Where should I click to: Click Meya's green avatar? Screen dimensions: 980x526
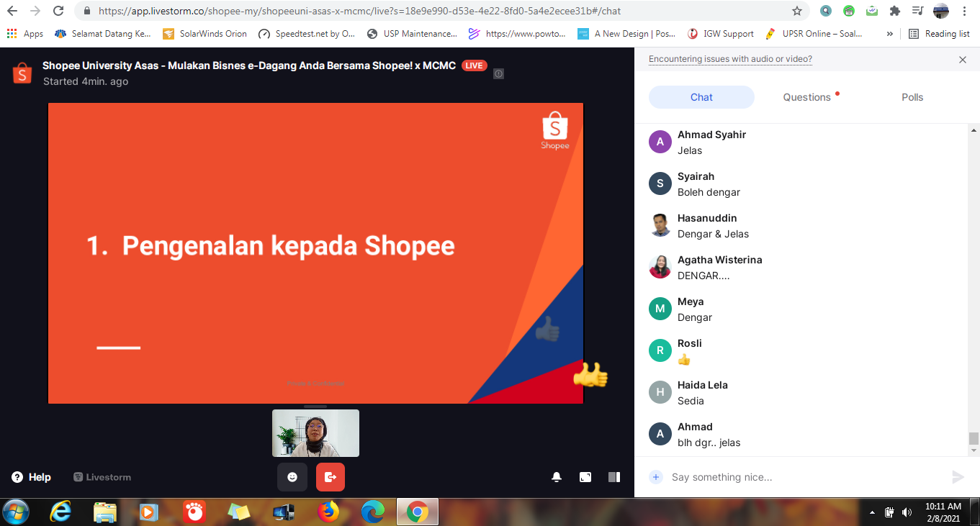pos(660,309)
